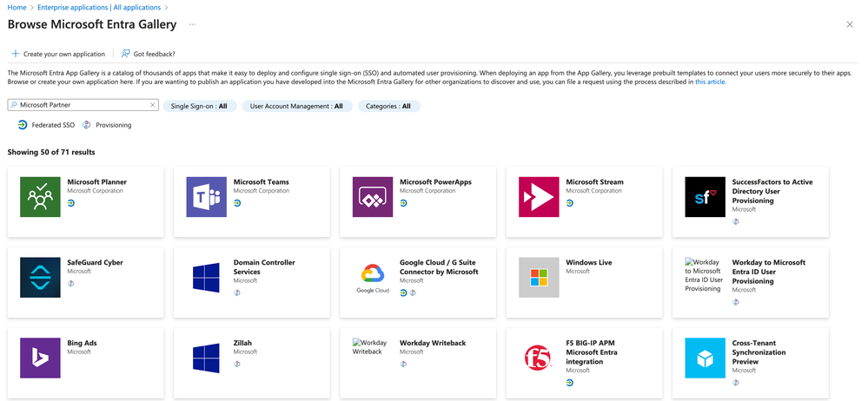Screen dimensions: 868x401
Task: Follow the 'this article' link
Action: [x=710, y=82]
